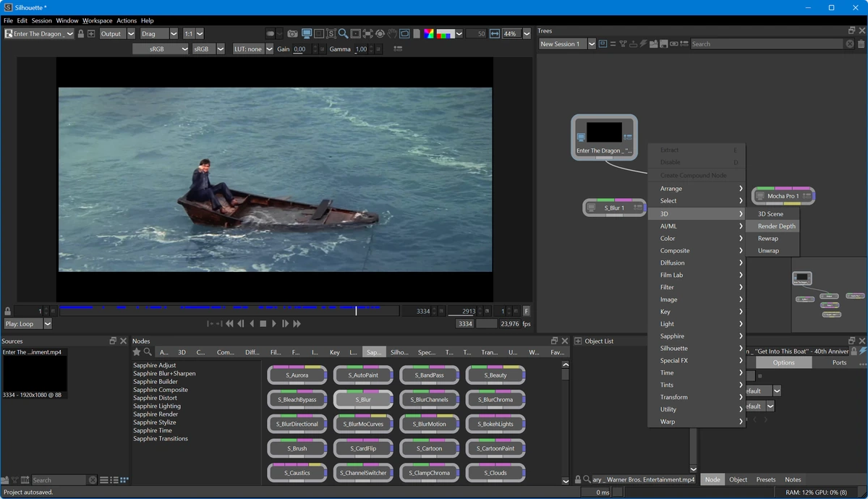Click the Enter The ...inment.mp4 source thumbnail
This screenshot has width=868, height=499.
35,374
